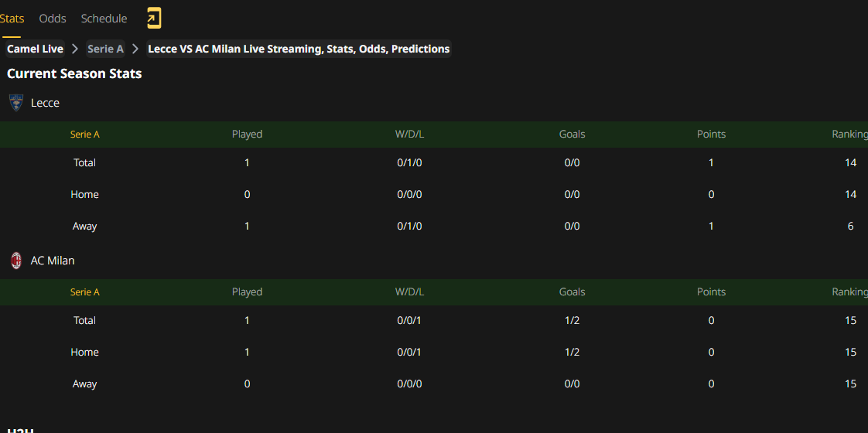Click Lecce Away row W/D/L value
This screenshot has width=868, height=433.
410,227
